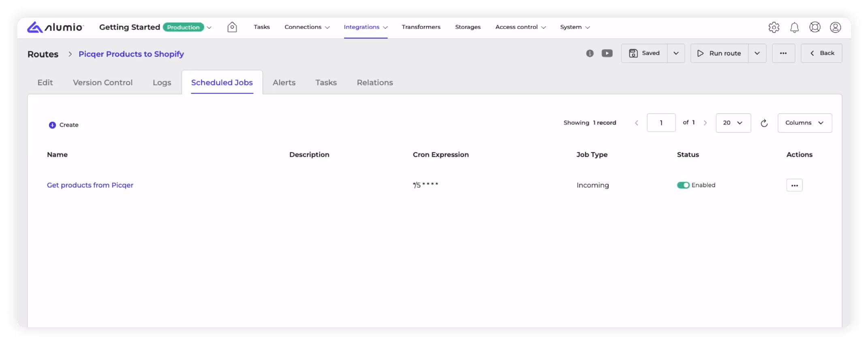Click the Incoming job type cell
Viewport: 868px width, 345px height.
tap(592, 185)
